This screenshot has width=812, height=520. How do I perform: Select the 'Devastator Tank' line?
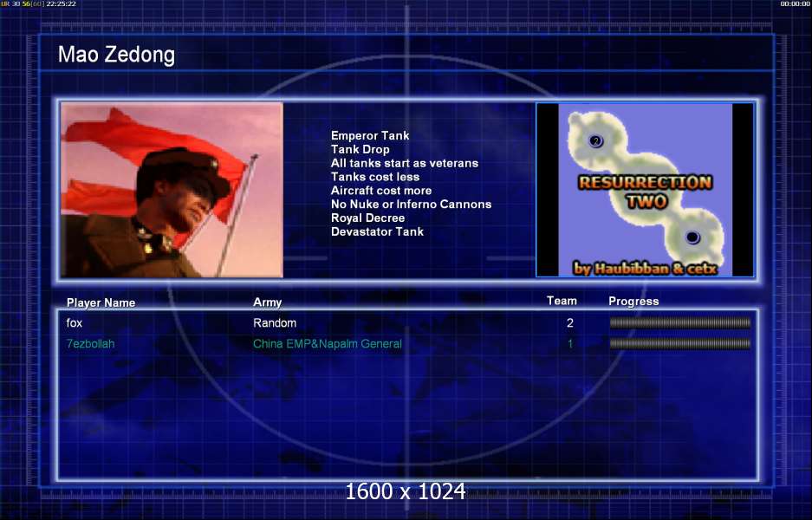[377, 231]
